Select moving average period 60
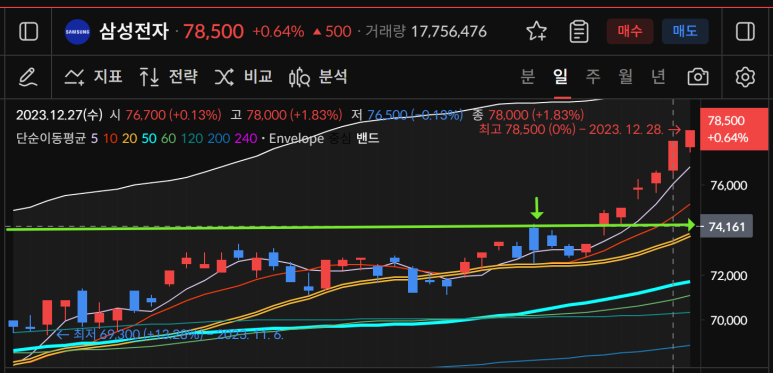773x373 pixels. pos(168,138)
